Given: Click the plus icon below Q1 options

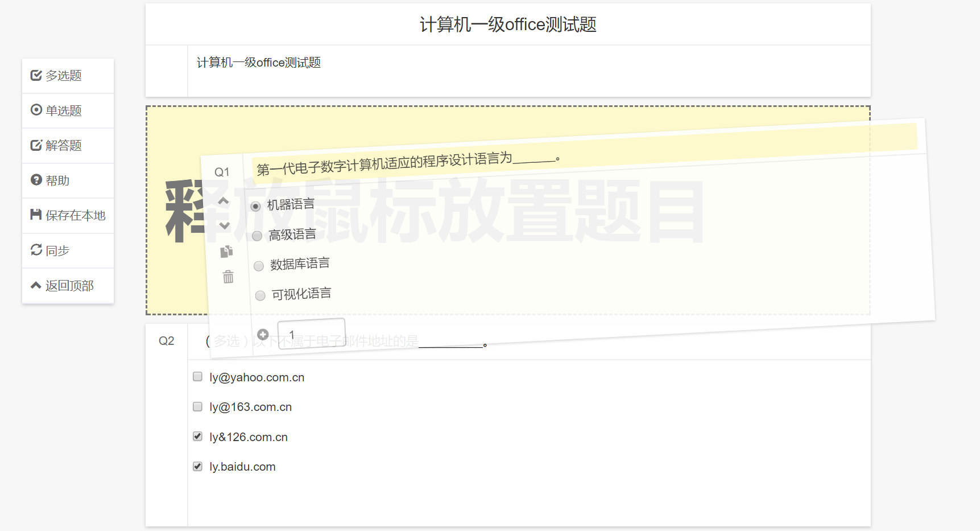Looking at the screenshot, I should [263, 335].
